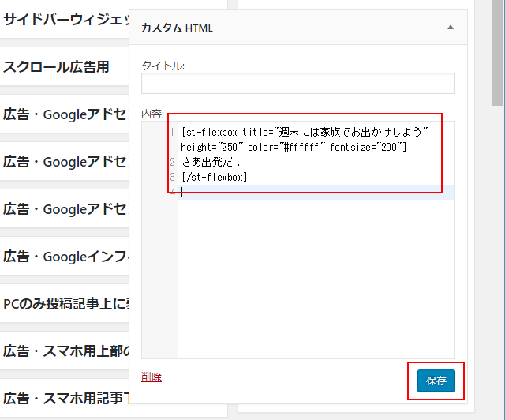This screenshot has height=420, width=505.
Task: Click the [/st-flexbox] closing tag line
Action: [215, 177]
